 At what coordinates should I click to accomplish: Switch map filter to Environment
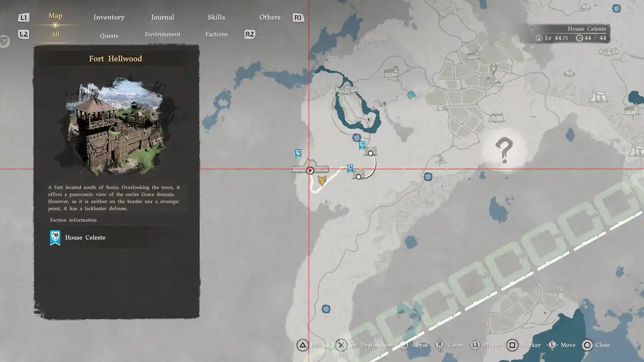[x=163, y=34]
